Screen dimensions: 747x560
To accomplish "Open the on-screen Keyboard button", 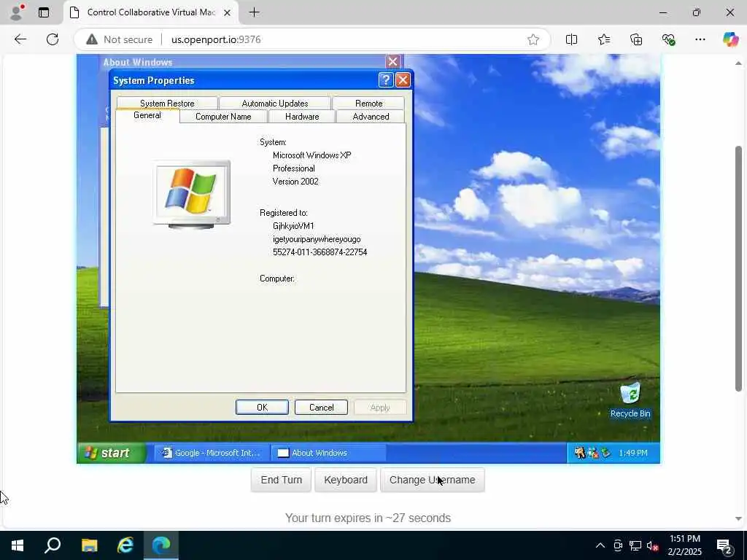I will 345,480.
